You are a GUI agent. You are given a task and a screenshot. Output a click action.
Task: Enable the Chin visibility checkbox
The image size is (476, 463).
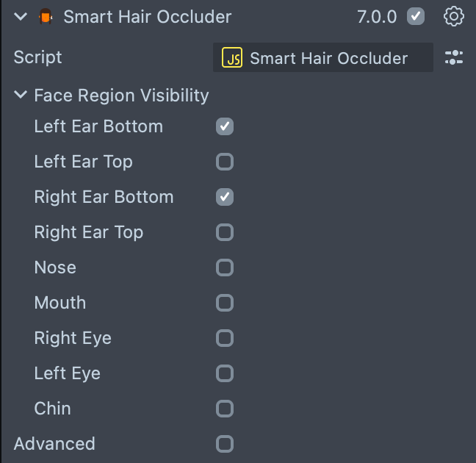pos(225,409)
